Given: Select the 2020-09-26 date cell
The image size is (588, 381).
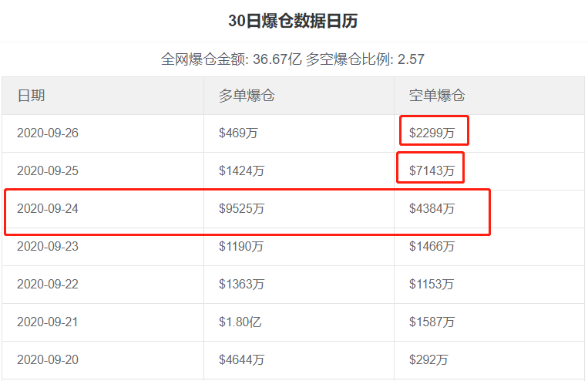Looking at the screenshot, I should (48, 133).
